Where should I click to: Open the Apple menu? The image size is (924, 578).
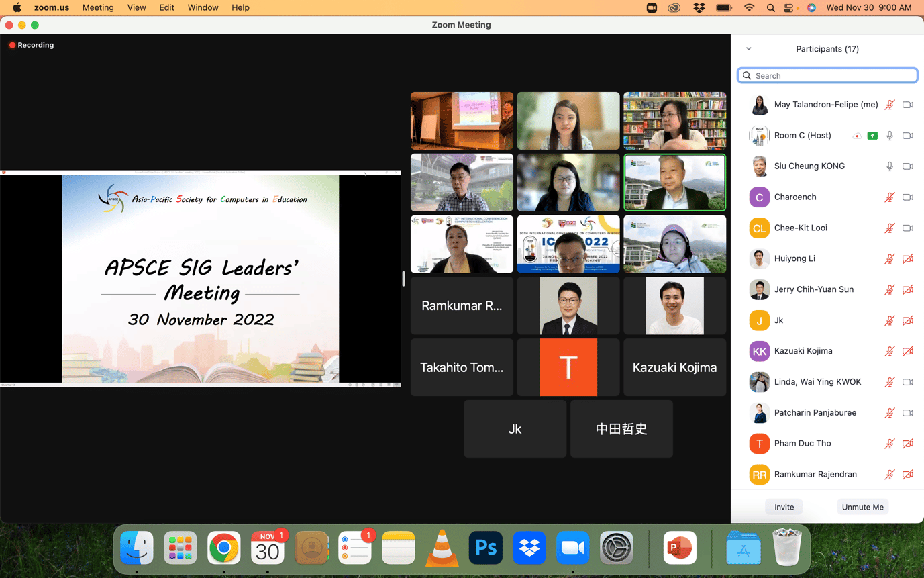coord(17,8)
